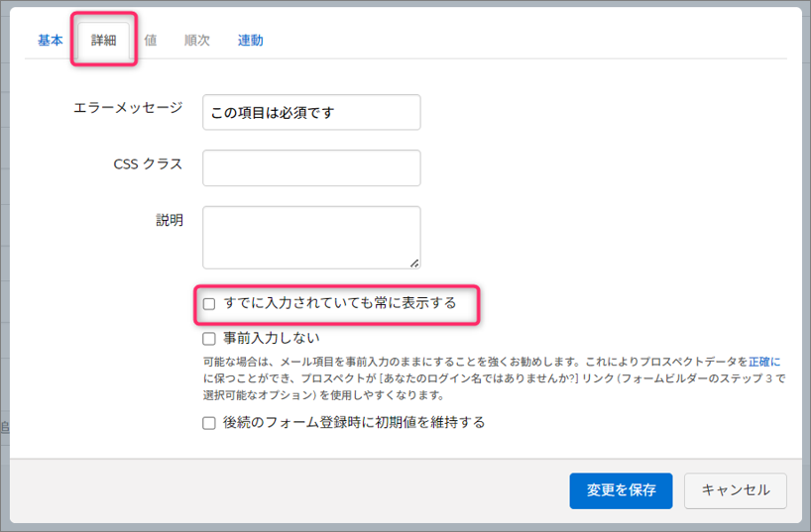Select the 詳細 tab

(x=104, y=41)
